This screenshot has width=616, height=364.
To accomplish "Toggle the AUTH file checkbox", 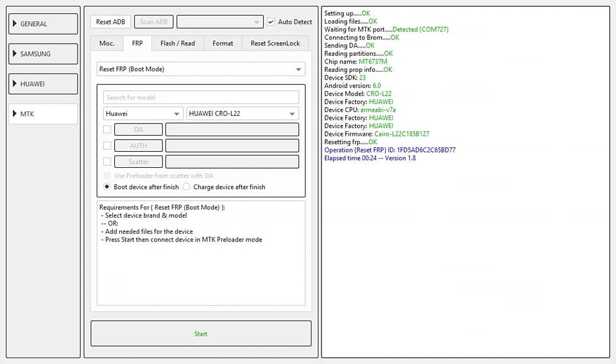I will pyautogui.click(x=107, y=145).
